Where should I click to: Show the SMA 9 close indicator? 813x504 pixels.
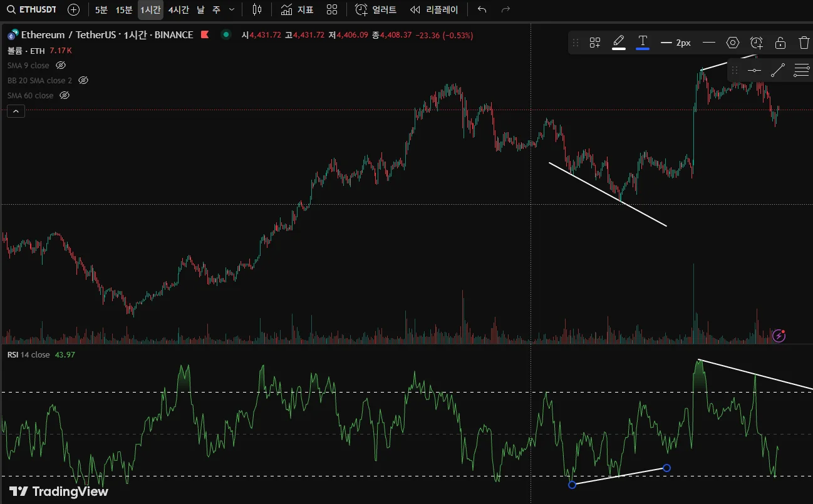(x=61, y=65)
